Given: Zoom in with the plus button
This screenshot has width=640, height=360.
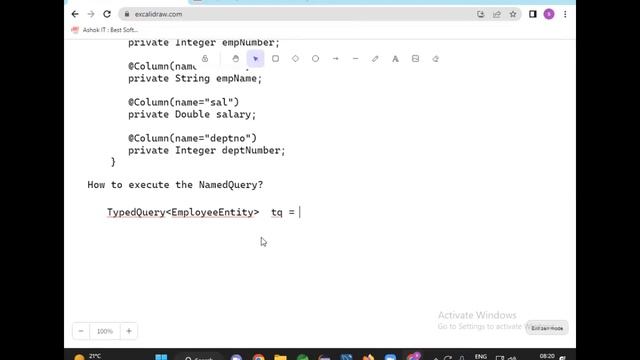Looking at the screenshot, I should 129,331.
